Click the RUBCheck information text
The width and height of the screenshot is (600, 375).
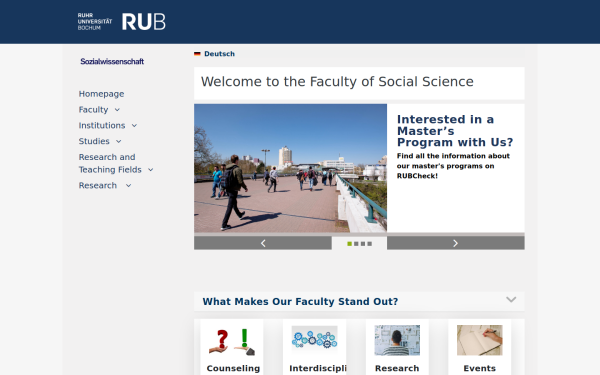click(453, 166)
